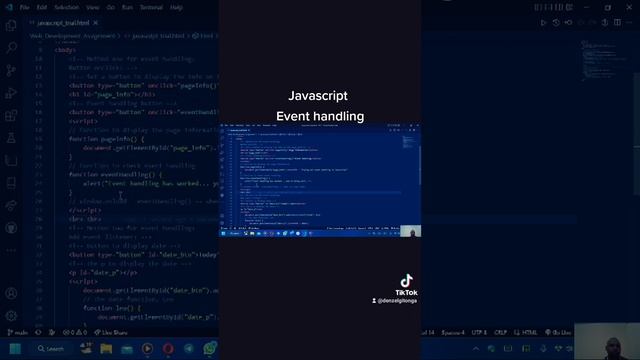
Task: Show more activity bar items ellipsis
Action: tap(11, 250)
